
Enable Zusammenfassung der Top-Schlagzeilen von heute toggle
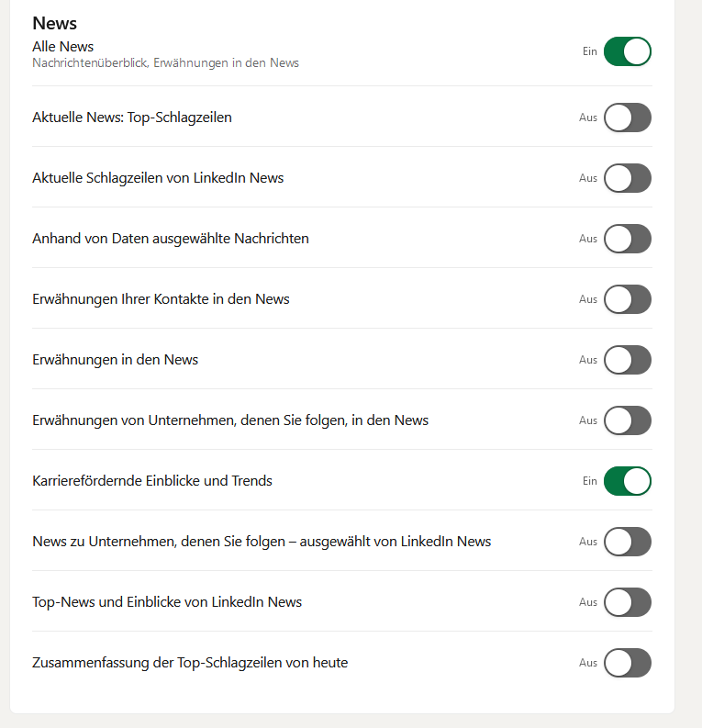(628, 663)
